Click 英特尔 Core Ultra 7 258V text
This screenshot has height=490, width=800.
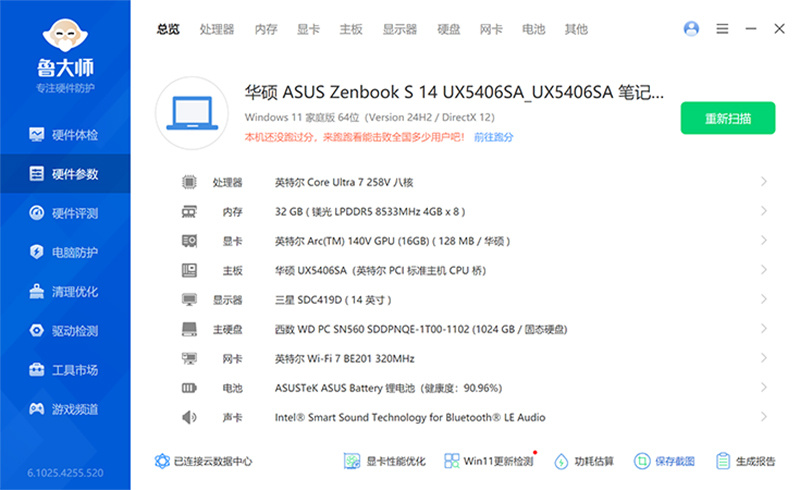[344, 182]
